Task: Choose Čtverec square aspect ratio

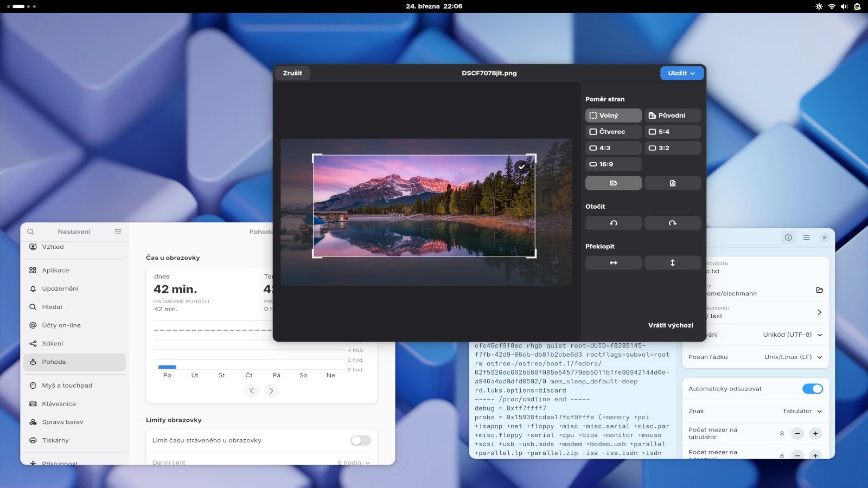Action: point(614,132)
